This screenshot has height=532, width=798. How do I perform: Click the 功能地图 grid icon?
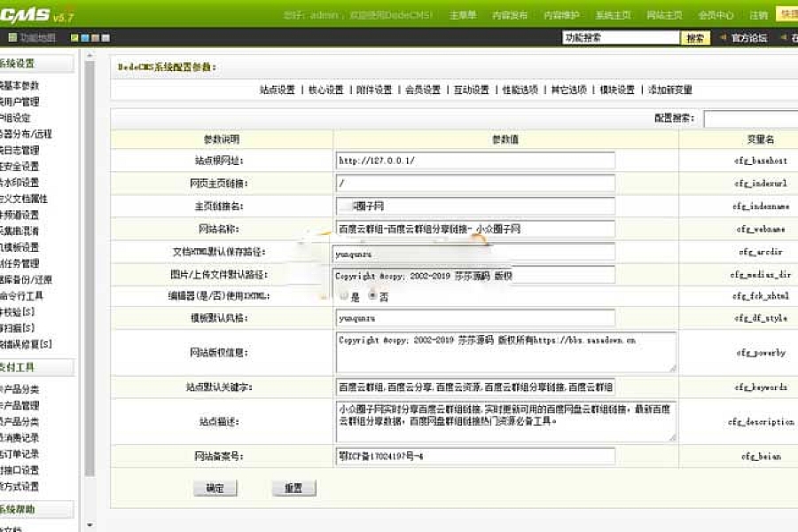[12, 37]
